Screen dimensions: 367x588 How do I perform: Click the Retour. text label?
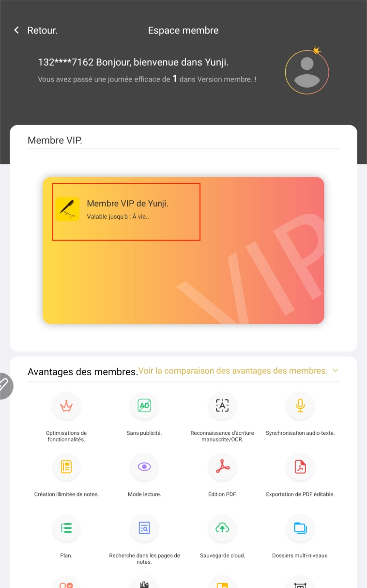[x=43, y=30]
